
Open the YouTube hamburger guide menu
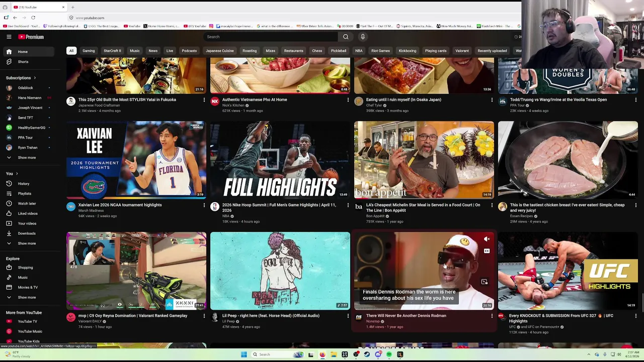[9, 37]
